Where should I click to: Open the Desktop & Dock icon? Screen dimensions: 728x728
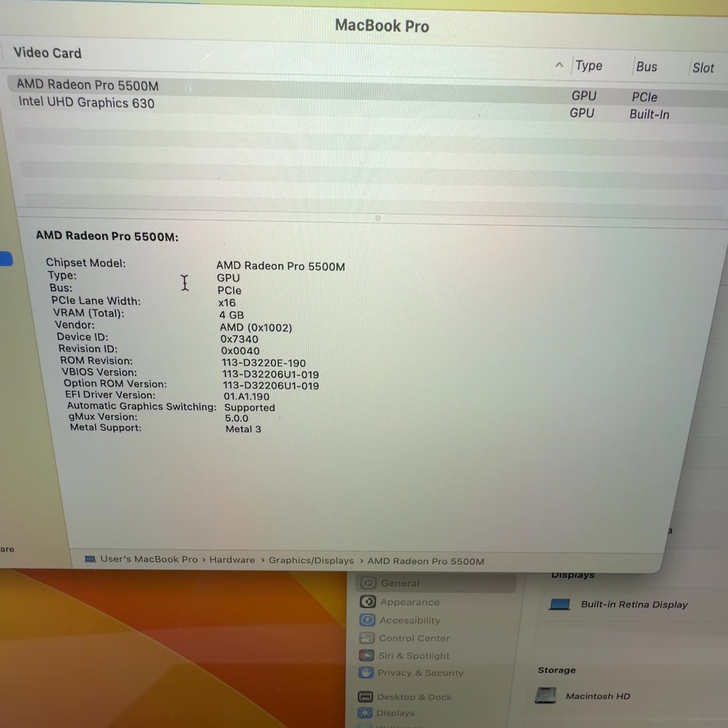coord(365,697)
